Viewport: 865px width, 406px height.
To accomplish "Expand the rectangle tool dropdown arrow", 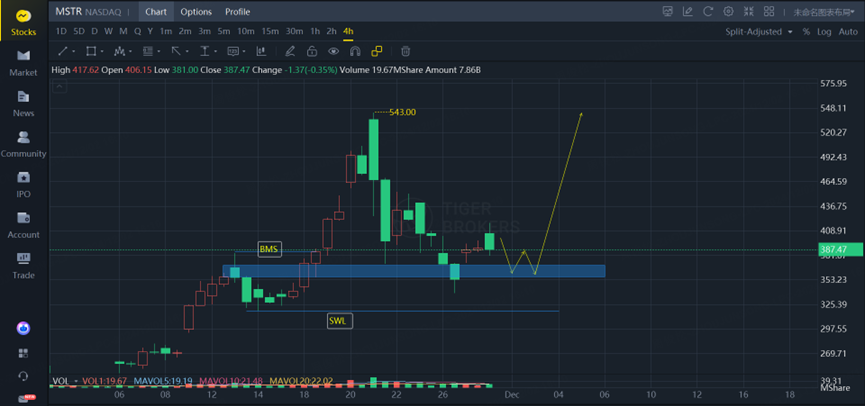I will 102,52.
